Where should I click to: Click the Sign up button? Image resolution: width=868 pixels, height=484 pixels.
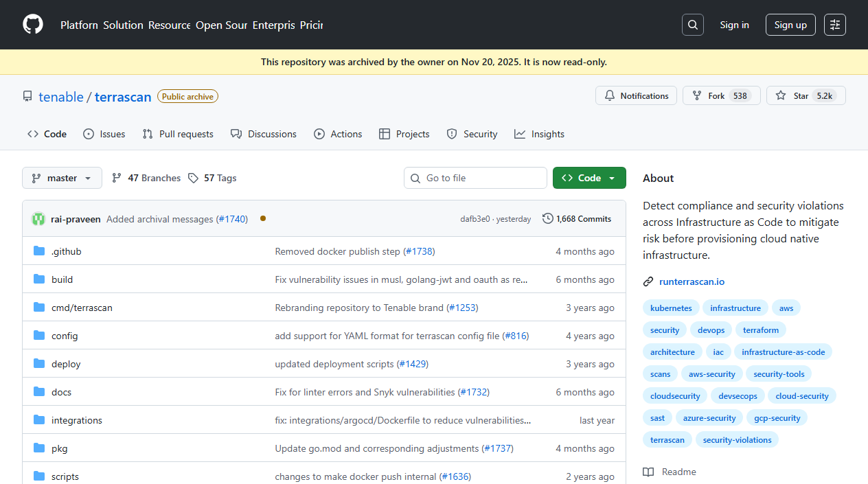click(x=790, y=25)
